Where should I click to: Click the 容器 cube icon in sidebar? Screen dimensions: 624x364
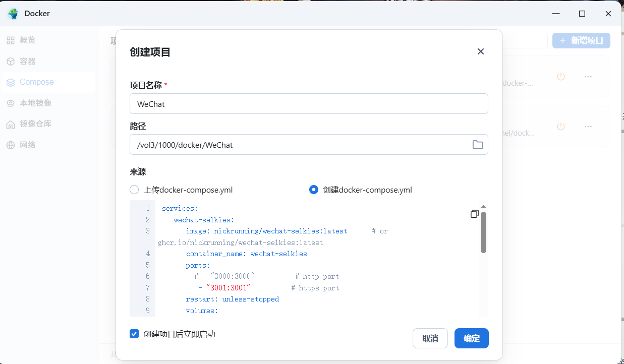[x=11, y=62]
